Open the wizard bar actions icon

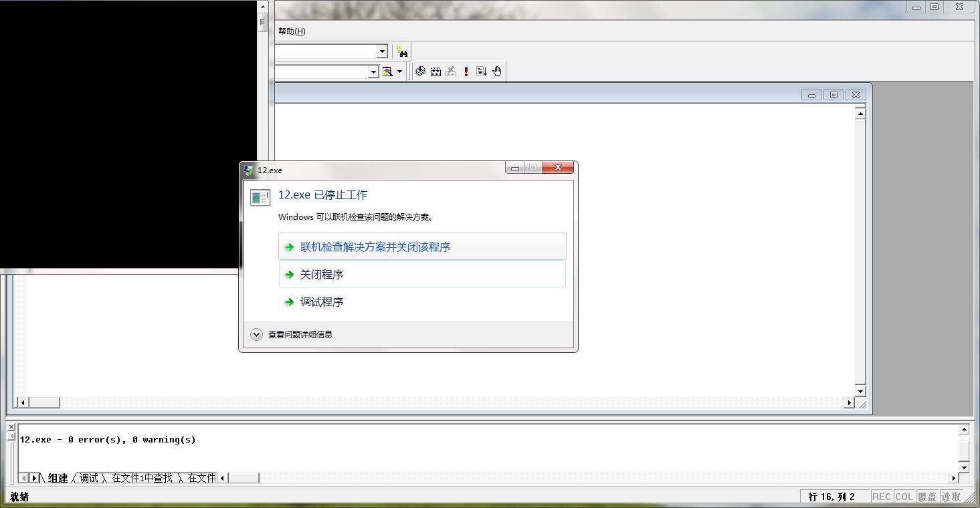click(x=387, y=72)
